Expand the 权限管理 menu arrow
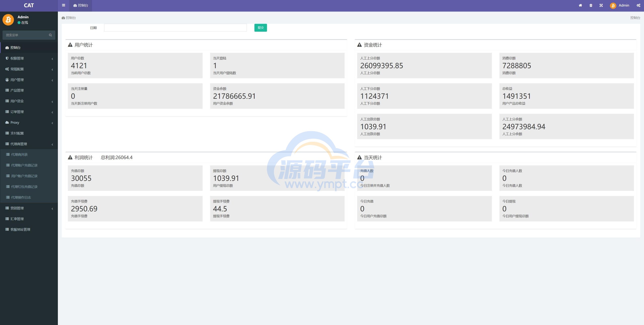The width and height of the screenshot is (644, 325). coord(52,59)
